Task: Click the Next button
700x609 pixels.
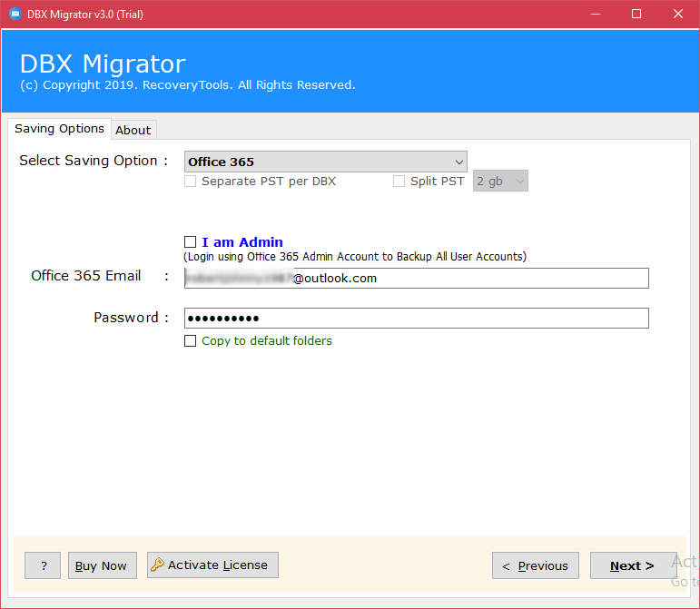Action: pyautogui.click(x=633, y=565)
